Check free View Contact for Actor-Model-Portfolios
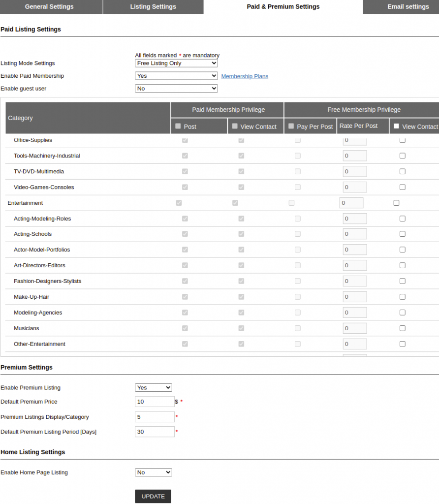Screen dimensions: 439x504 [x=403, y=250]
